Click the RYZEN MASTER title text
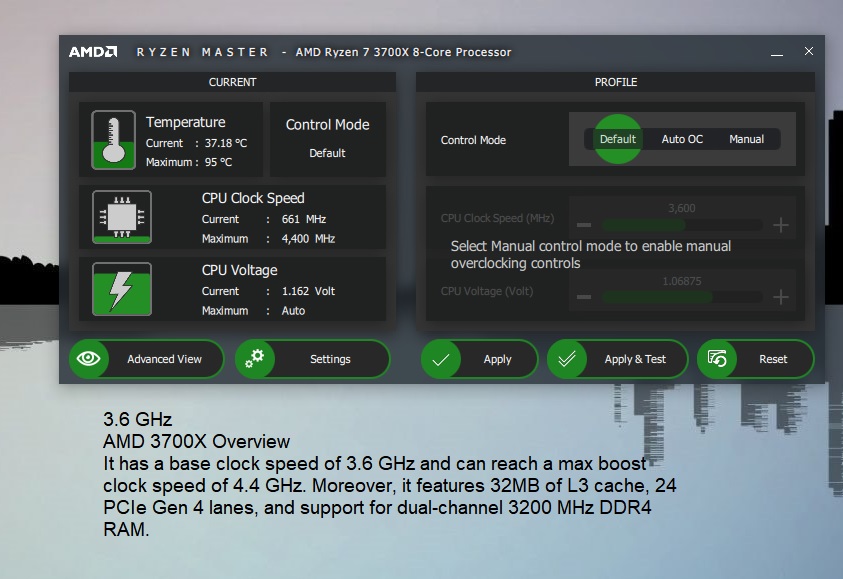 [x=202, y=52]
